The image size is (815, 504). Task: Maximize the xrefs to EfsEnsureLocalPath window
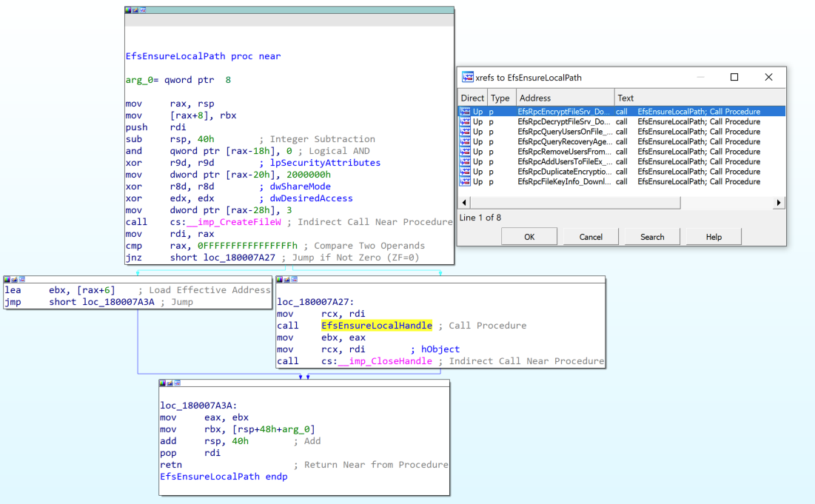coord(734,77)
